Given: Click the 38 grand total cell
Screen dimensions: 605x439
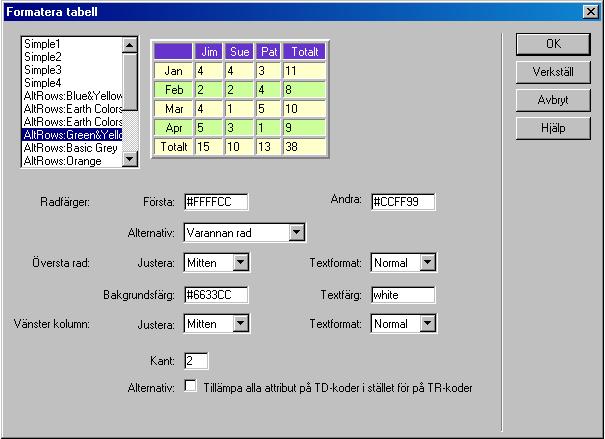Looking at the screenshot, I should click(x=304, y=147).
